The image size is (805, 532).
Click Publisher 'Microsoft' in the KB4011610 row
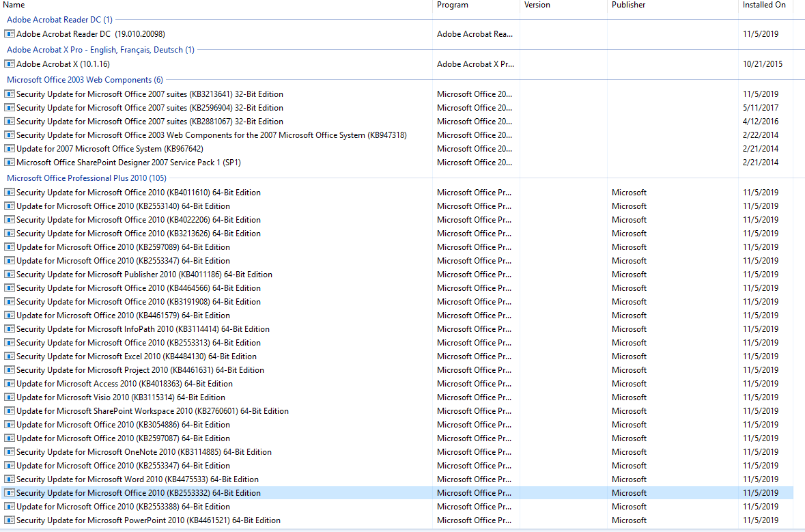629,193
